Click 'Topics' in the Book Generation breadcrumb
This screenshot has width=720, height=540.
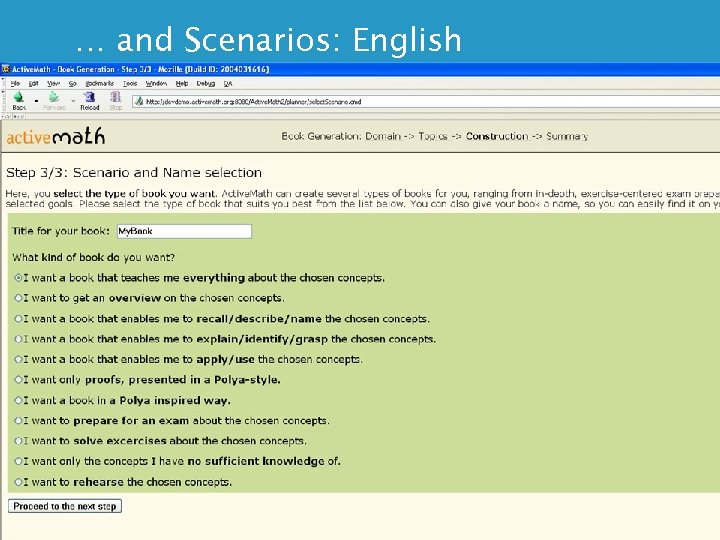pos(433,136)
